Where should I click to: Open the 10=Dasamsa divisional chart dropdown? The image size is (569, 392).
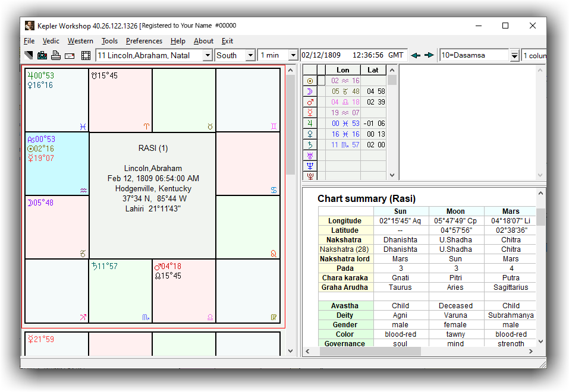tap(514, 55)
